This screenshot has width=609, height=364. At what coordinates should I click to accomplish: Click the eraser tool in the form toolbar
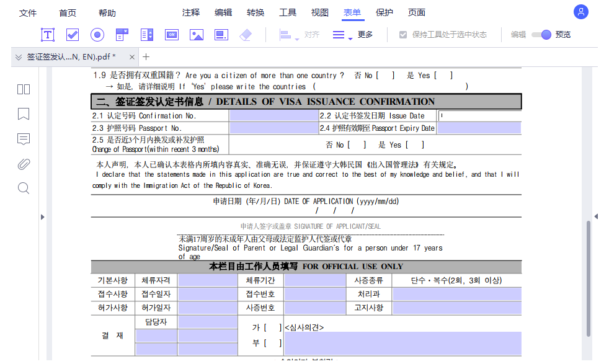click(246, 35)
